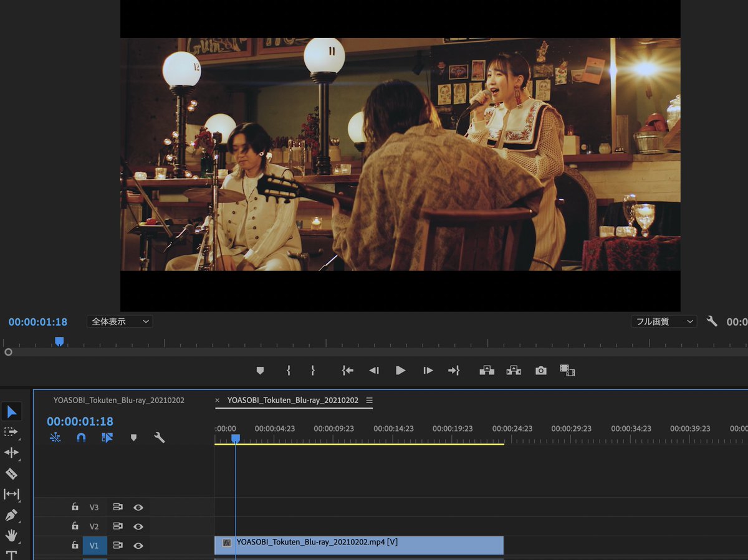Select YOASOBI_Tokuten_Blu-ray_20210202.mp4 clip on V1
The height and width of the screenshot is (560, 748).
[359, 545]
